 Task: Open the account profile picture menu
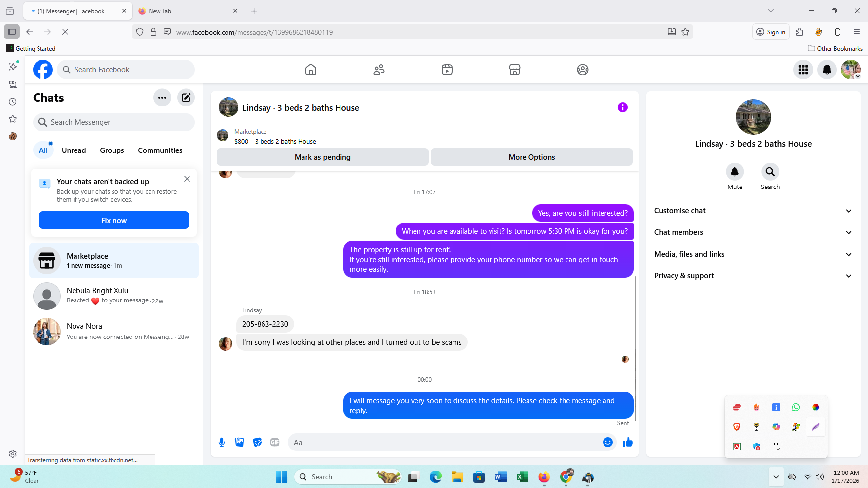[x=851, y=70]
